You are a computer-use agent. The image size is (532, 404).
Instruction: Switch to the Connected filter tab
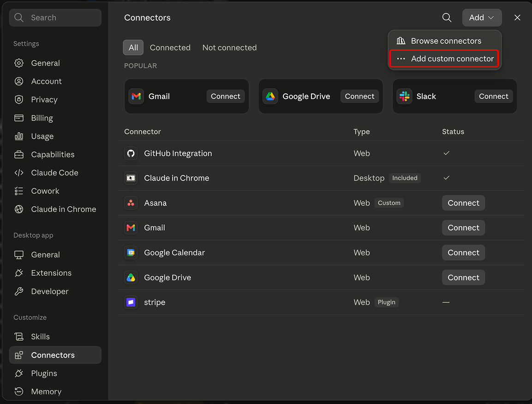click(x=170, y=48)
